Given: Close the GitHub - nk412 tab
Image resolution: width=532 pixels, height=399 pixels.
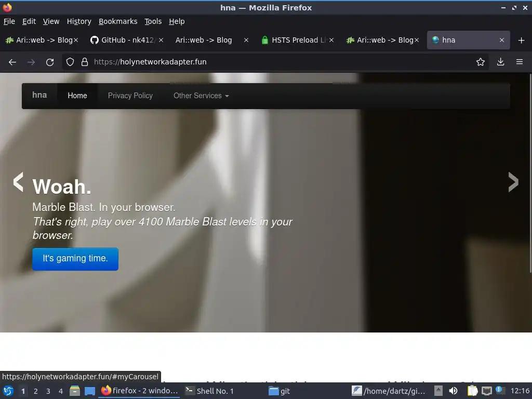Looking at the screenshot, I should [161, 40].
